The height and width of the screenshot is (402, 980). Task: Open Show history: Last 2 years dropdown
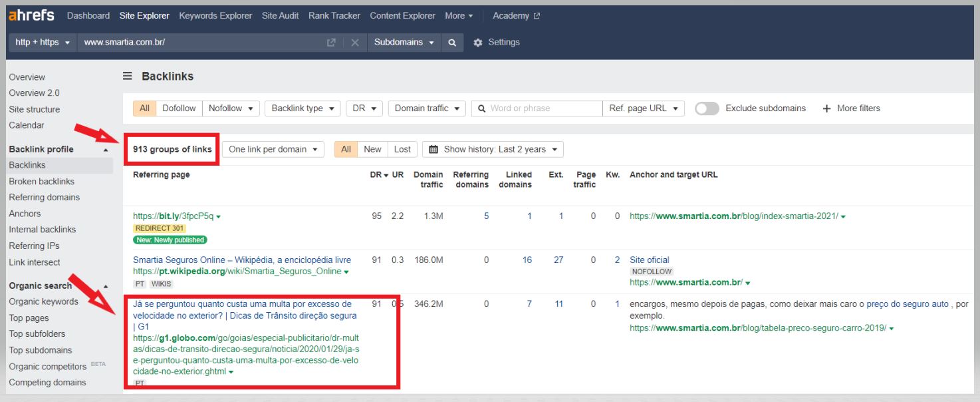coord(493,149)
